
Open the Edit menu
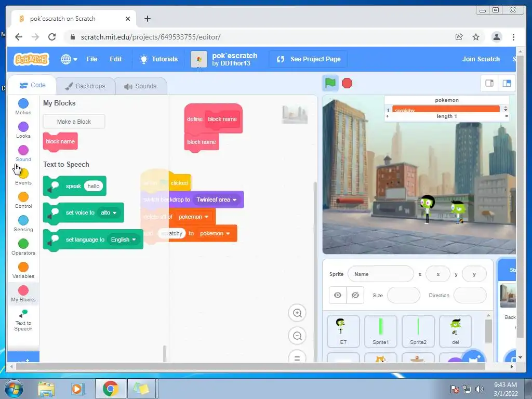pyautogui.click(x=115, y=59)
